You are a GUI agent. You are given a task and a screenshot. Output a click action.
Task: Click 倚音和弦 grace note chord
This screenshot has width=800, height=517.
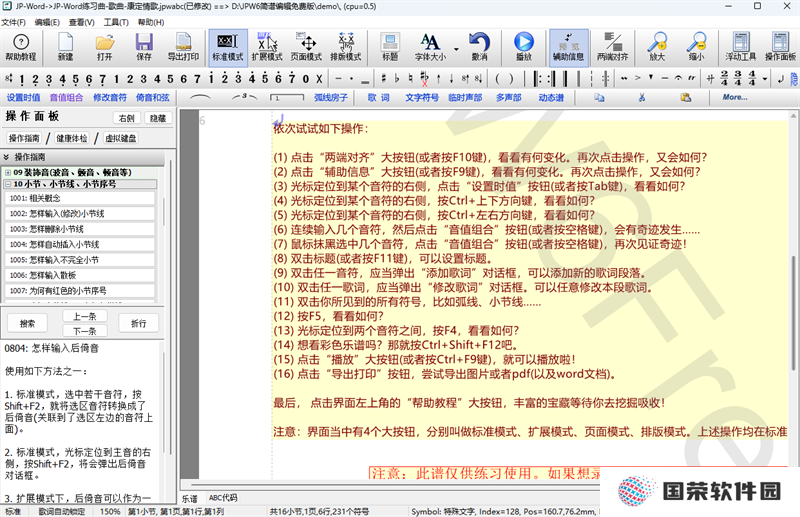pos(153,97)
